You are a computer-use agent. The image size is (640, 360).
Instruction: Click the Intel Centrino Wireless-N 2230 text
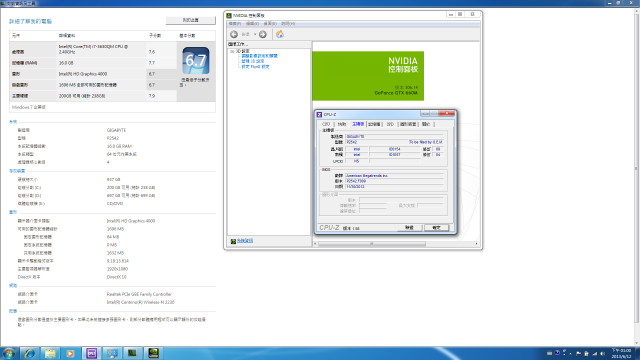(x=140, y=302)
